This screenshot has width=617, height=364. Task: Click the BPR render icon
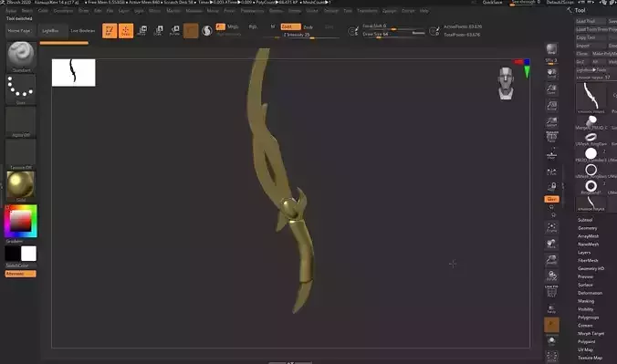coord(551,49)
